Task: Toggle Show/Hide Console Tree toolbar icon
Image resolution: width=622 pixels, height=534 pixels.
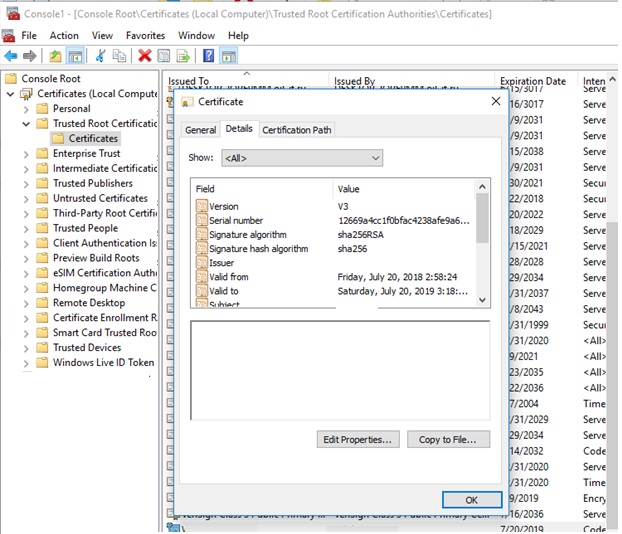Action: pyautogui.click(x=75, y=56)
